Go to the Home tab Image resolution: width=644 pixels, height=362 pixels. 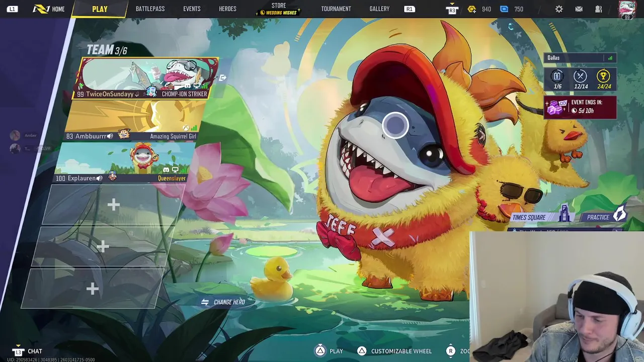click(x=49, y=9)
